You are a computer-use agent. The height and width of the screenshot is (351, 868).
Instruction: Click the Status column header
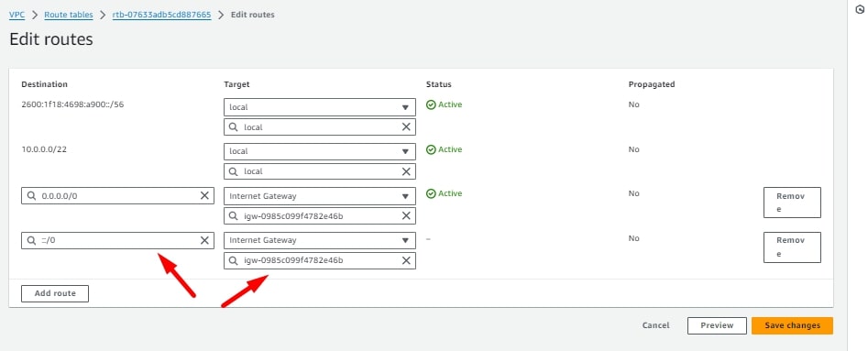(438, 84)
